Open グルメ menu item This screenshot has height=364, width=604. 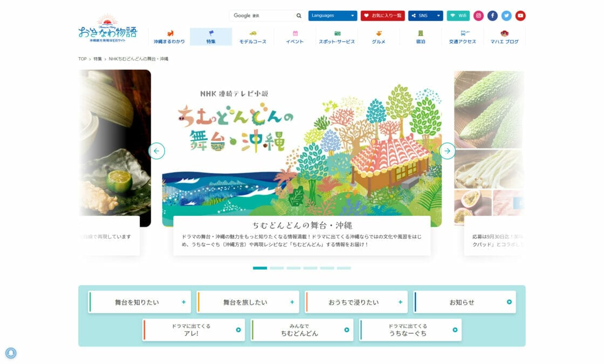[x=379, y=37]
